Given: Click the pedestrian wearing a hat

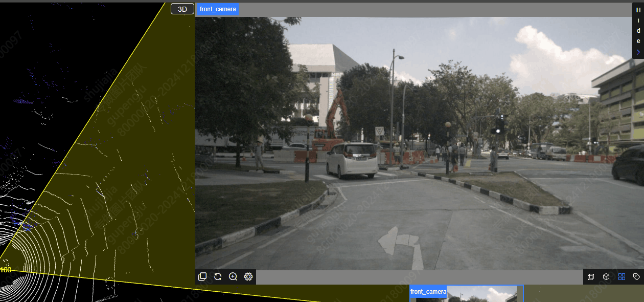Looking at the screenshot, I should click(259, 154).
